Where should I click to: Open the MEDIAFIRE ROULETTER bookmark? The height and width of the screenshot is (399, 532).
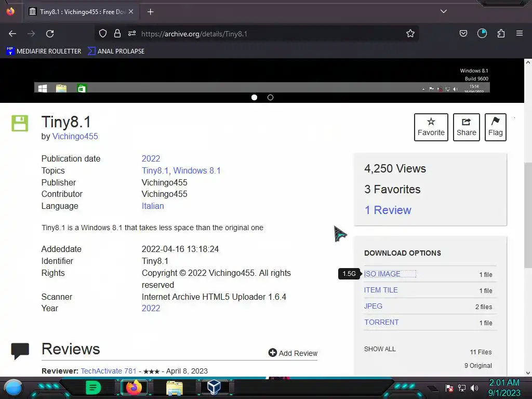click(x=44, y=51)
